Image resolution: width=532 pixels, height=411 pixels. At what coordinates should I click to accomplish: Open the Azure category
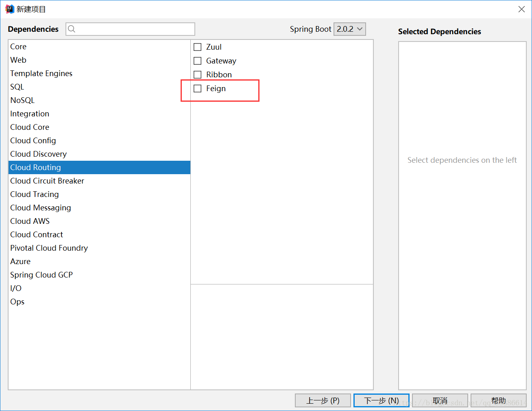click(99, 261)
